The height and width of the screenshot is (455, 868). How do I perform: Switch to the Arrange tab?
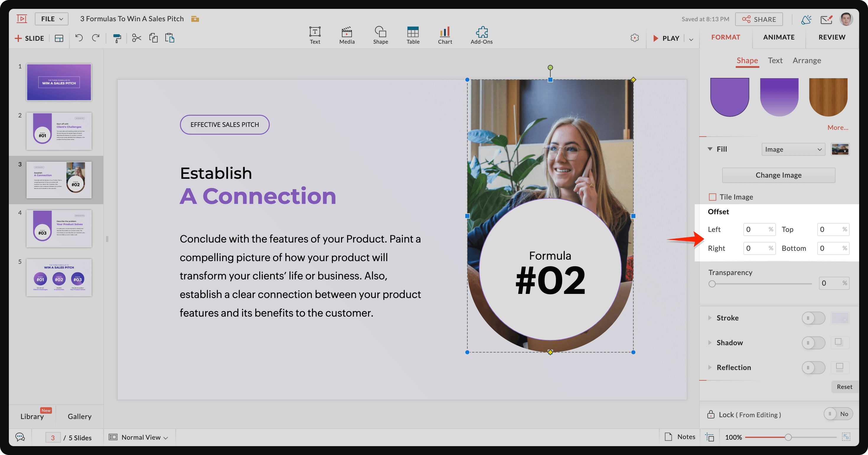tap(808, 60)
